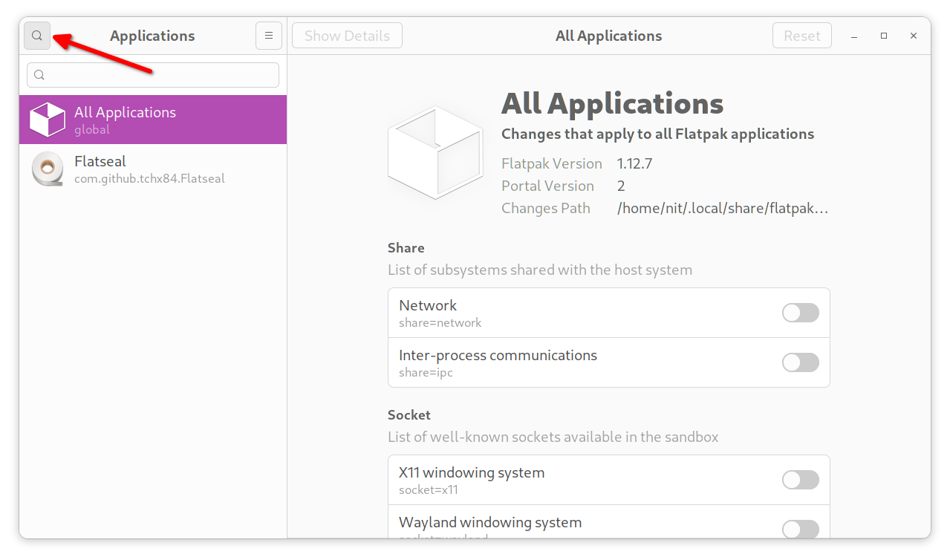Click the 'Flatpak Version' label
The width and height of the screenshot is (950, 560).
pos(552,163)
